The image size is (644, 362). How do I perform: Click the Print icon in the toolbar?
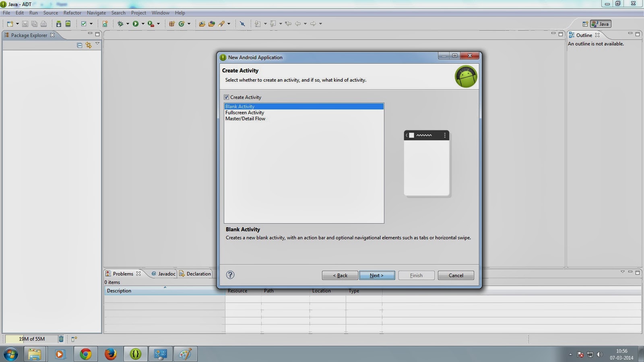(x=43, y=24)
